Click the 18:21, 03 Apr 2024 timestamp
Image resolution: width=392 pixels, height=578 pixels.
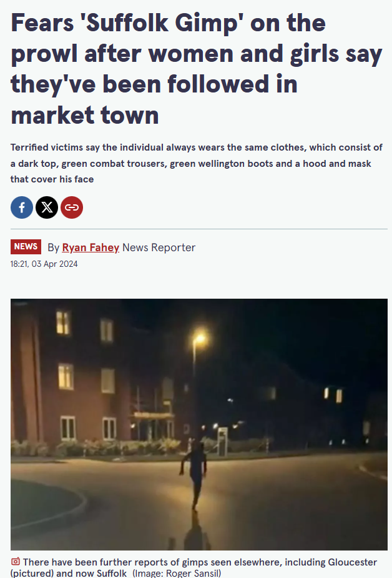pos(44,264)
